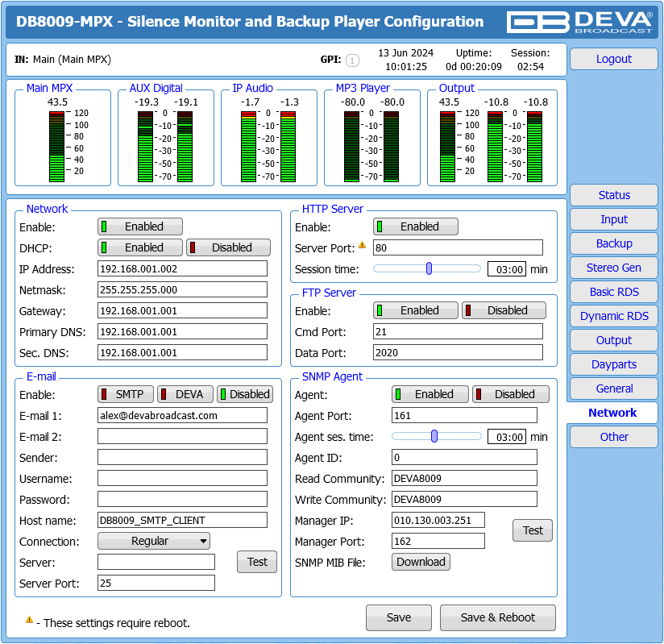The height and width of the screenshot is (644, 664).
Task: Click the Gateway field
Action: coord(182,310)
